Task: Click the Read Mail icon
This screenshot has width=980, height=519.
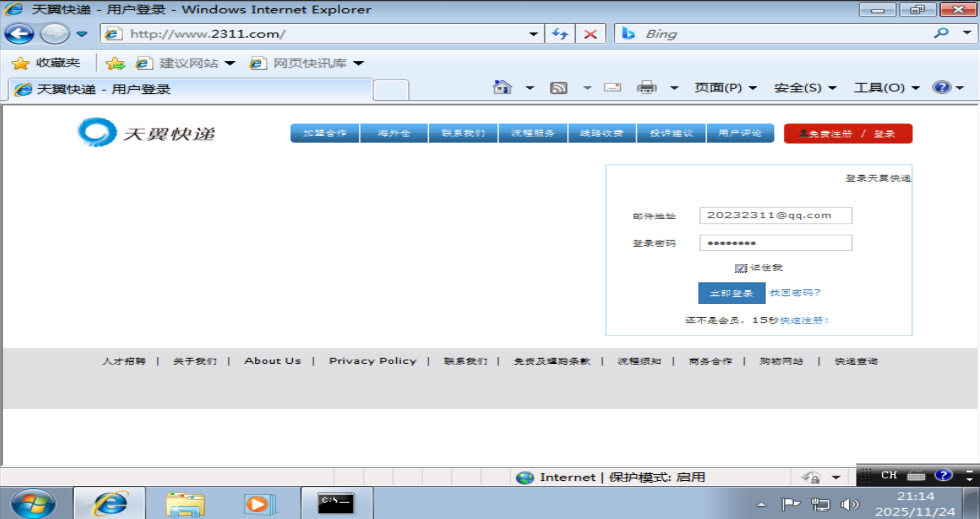Action: [612, 88]
